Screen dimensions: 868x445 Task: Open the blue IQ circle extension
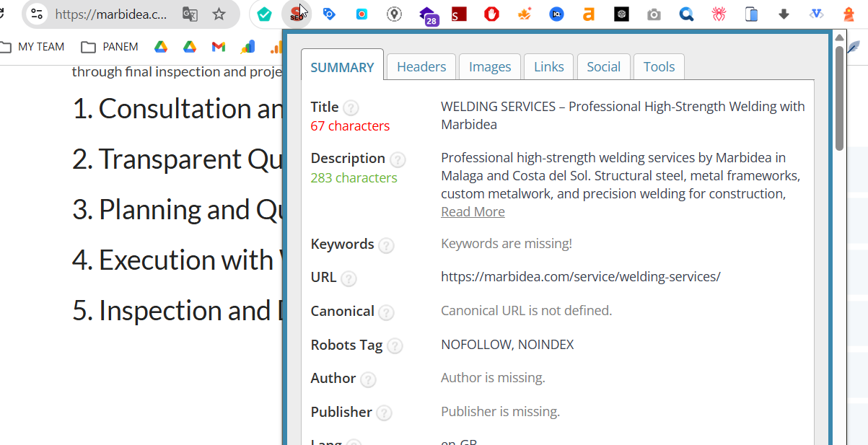pos(556,14)
